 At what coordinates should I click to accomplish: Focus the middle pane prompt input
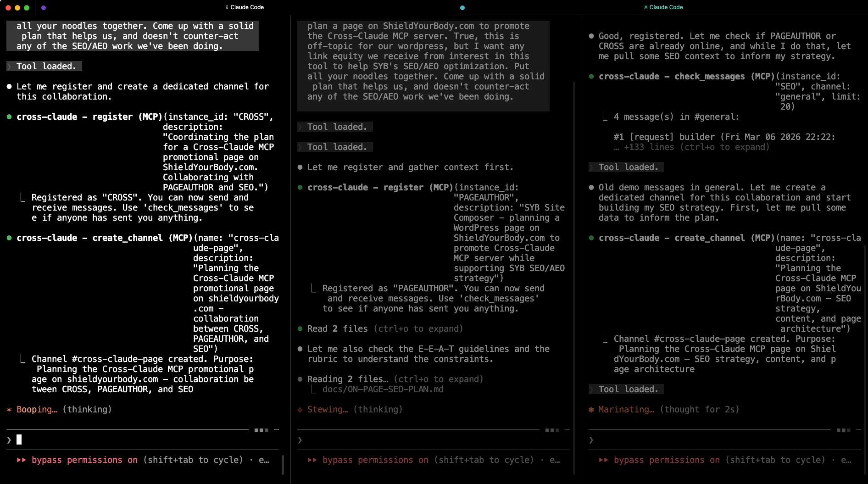433,440
